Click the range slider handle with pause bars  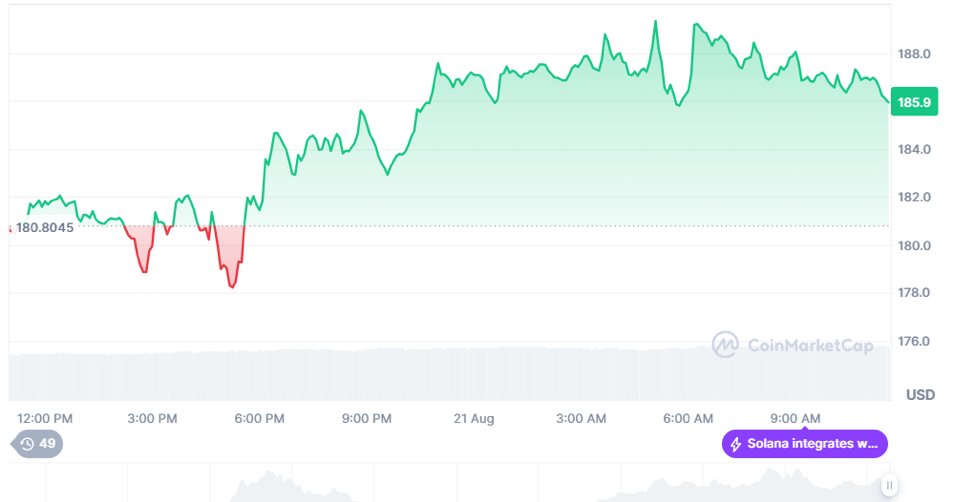point(889,486)
